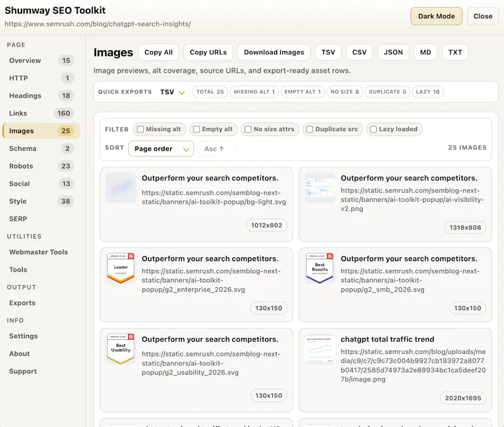Export images as CSV
This screenshot has width=504, height=427.
tap(359, 52)
